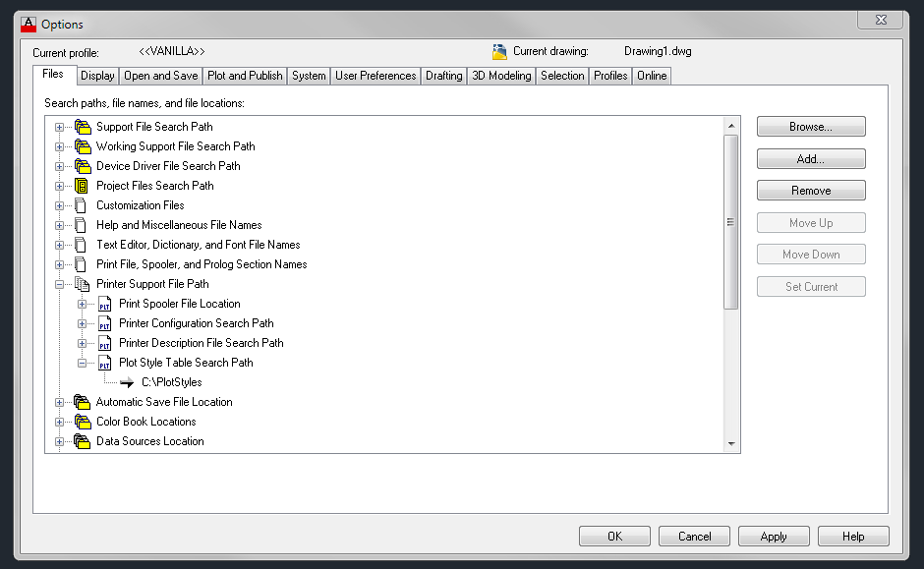
Task: Click the Customization Files document icon
Action: [82, 205]
